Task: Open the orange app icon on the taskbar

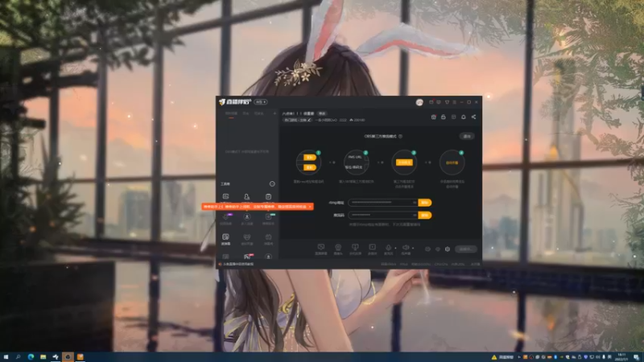Action: tap(80, 357)
